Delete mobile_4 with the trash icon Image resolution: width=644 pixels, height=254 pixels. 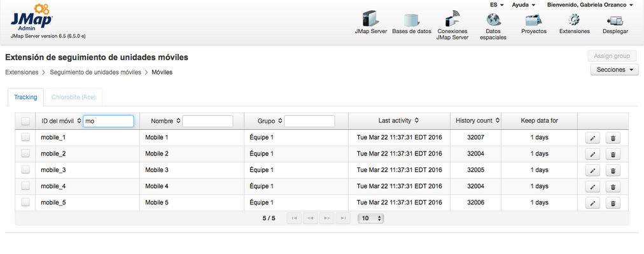tap(613, 187)
